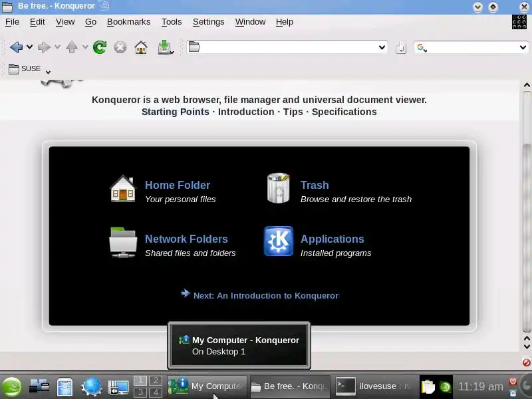
Task: Open the Help menu
Action: click(x=285, y=22)
